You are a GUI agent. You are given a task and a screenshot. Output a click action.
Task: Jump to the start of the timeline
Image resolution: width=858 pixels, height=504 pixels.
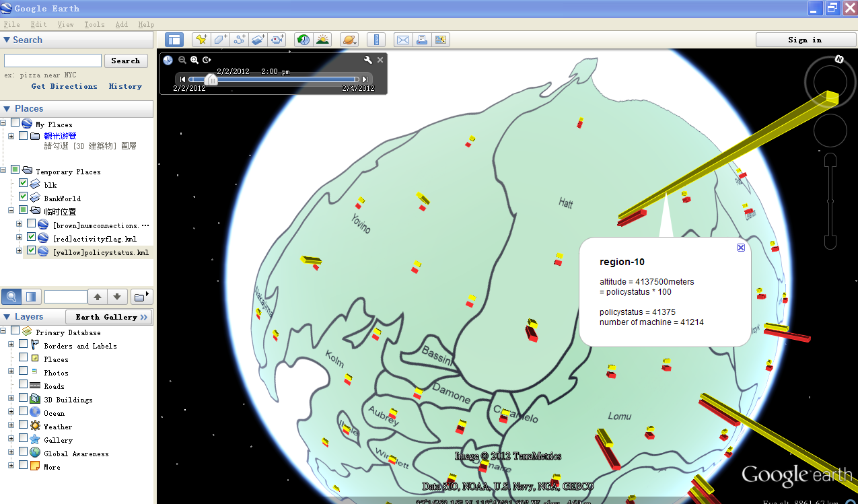182,79
